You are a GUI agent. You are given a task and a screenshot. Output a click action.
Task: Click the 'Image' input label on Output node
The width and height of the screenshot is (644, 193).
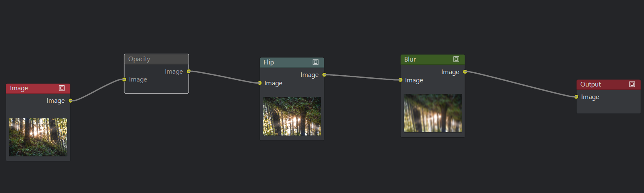coord(590,97)
